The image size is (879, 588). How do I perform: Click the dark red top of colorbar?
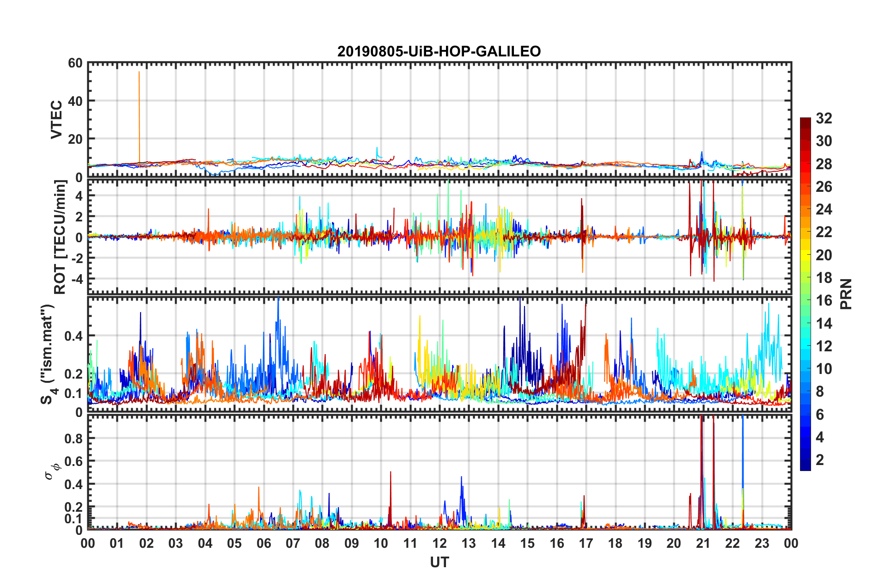point(805,121)
